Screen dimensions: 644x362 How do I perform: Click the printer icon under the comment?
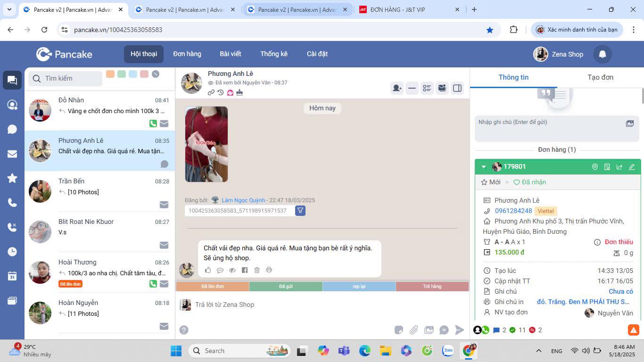(x=269, y=270)
